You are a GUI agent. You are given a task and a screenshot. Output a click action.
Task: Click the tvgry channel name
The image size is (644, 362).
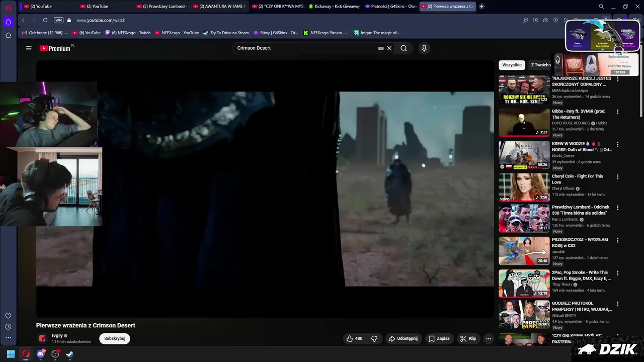(57, 335)
